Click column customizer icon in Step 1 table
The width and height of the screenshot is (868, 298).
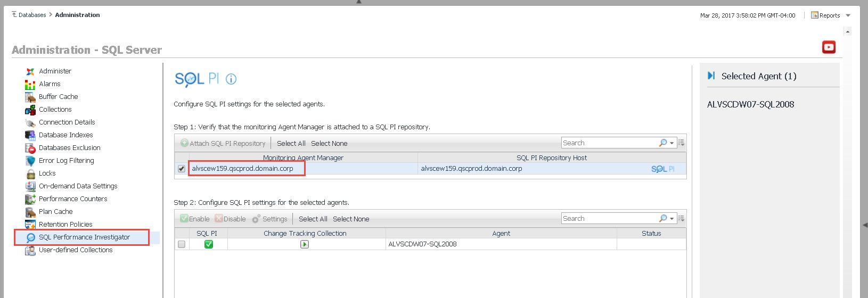tap(681, 143)
